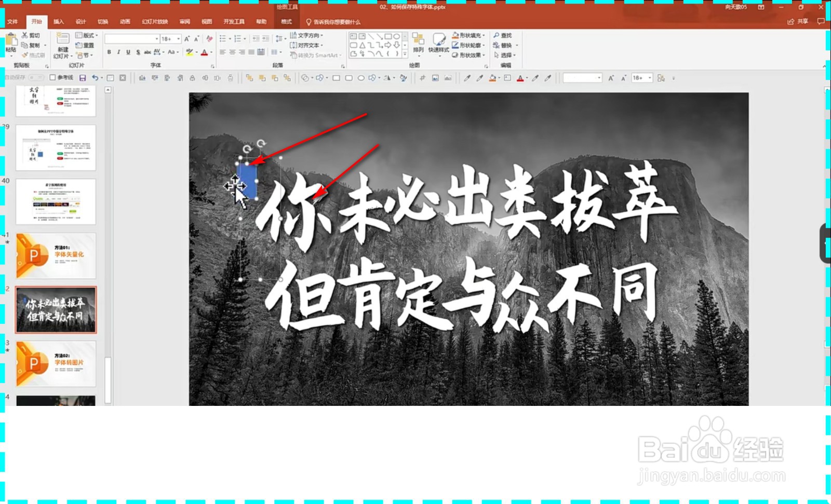Open the font size dropdown
The width and height of the screenshot is (831, 504).
(178, 38)
